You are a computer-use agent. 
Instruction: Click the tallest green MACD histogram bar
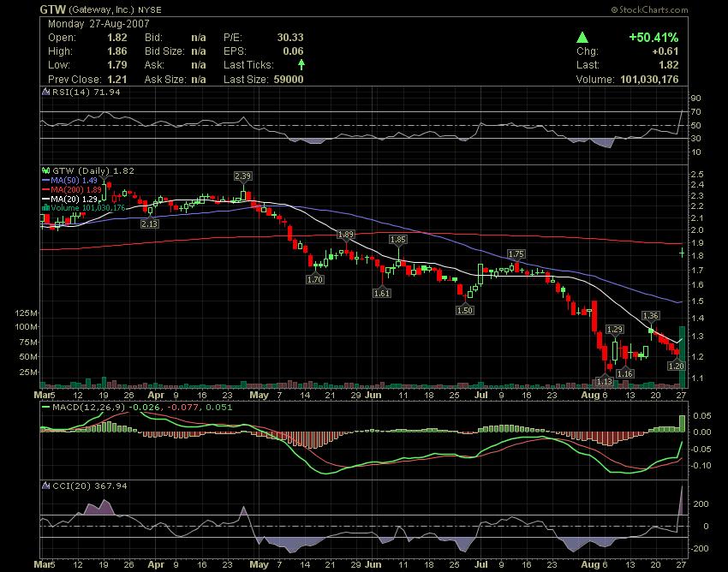682,423
